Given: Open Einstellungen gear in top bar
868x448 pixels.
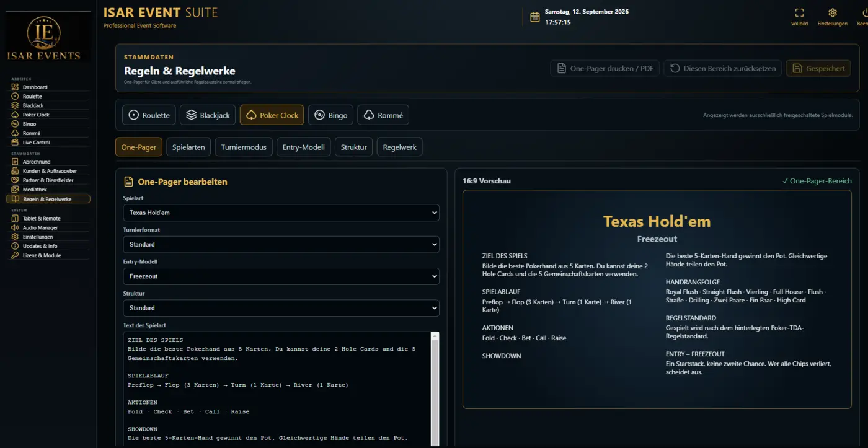Looking at the screenshot, I should [x=832, y=17].
